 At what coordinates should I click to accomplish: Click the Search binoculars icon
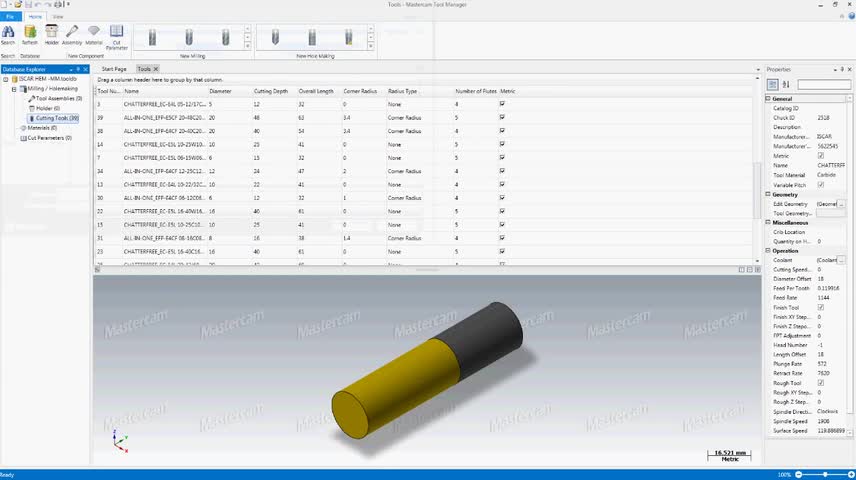pos(8,32)
